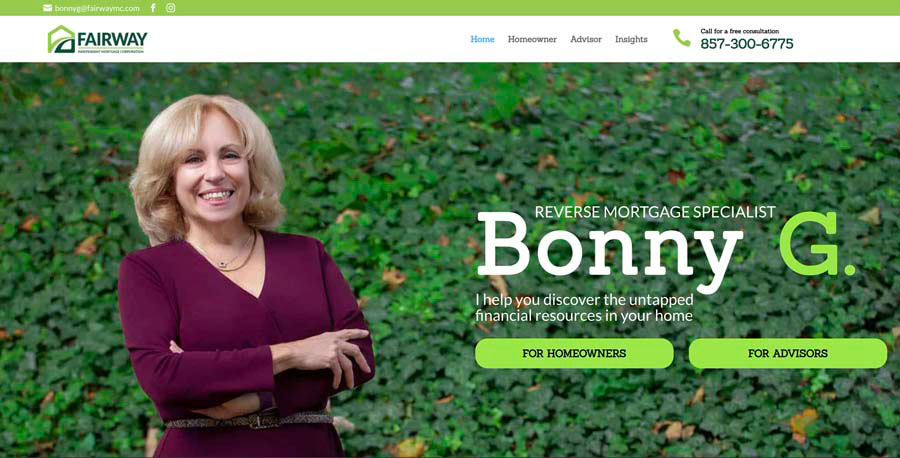
Task: Click the 'I help you discover' tagline text
Action: pos(584,308)
